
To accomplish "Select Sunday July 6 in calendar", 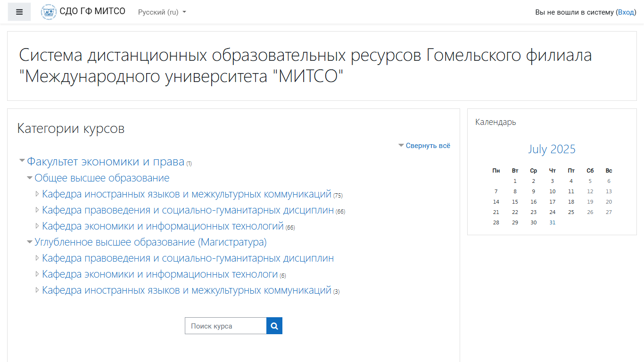I will click(x=609, y=181).
